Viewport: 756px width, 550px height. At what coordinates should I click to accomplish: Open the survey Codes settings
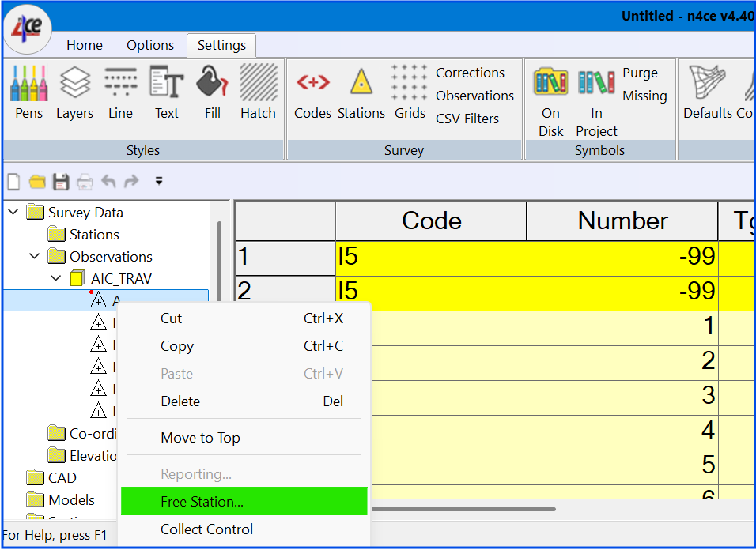pos(313,92)
